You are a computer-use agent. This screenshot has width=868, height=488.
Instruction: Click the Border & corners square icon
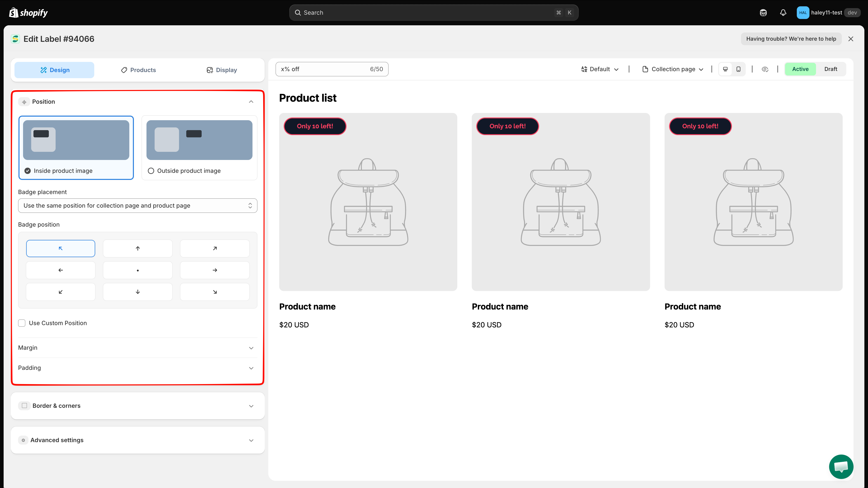[24, 406]
